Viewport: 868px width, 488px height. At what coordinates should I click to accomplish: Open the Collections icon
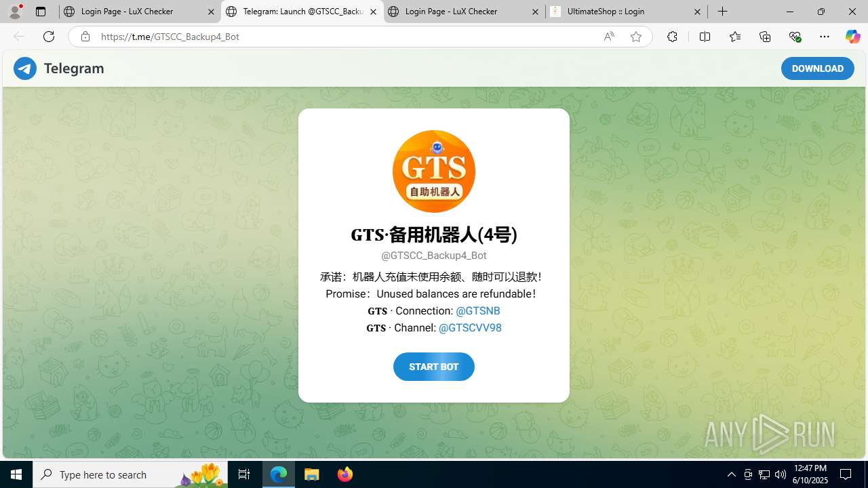coord(765,37)
